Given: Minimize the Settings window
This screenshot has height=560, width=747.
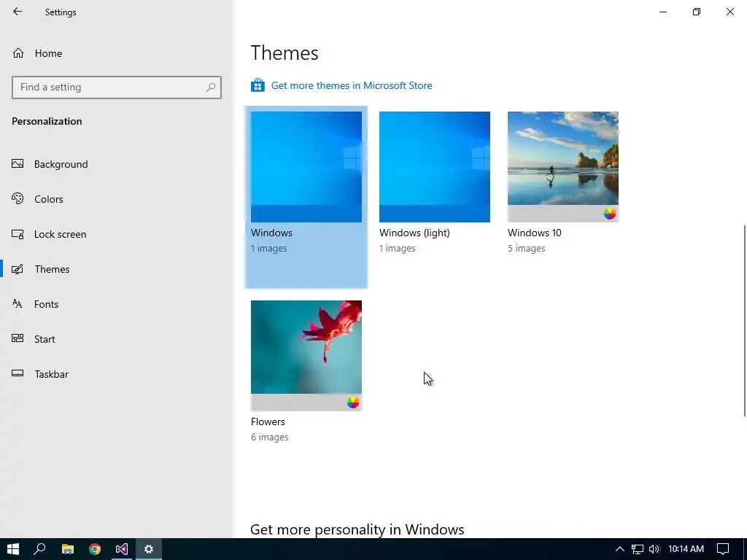Looking at the screenshot, I should [x=662, y=12].
